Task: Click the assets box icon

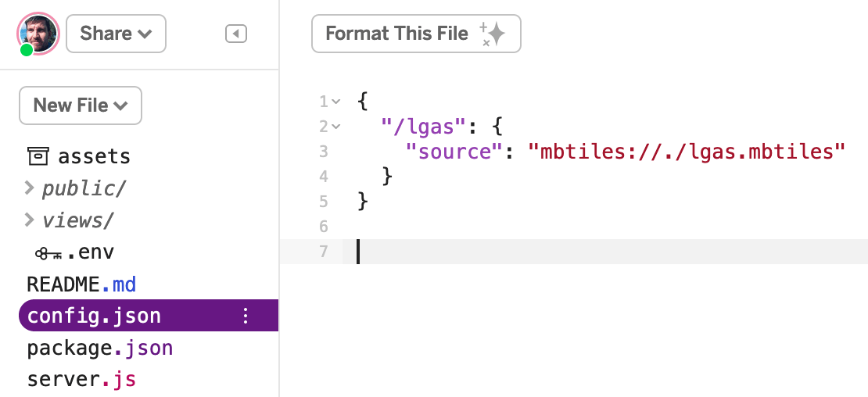Action: pyautogui.click(x=38, y=156)
